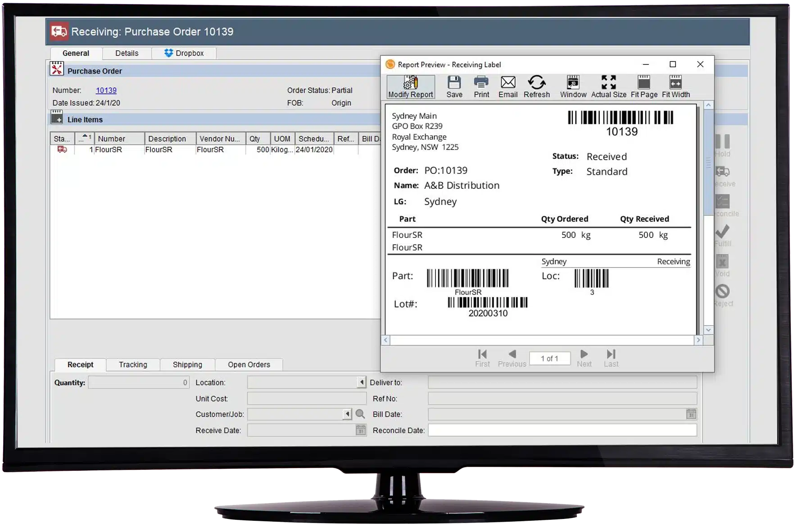This screenshot has width=798, height=532.
Task: Minimize the Report Preview window
Action: (645, 64)
